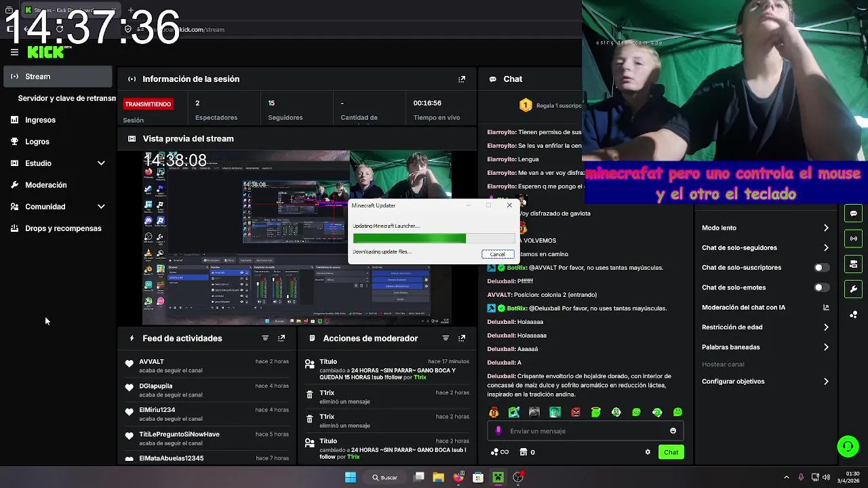The width and height of the screenshot is (868, 488).
Task: Open Restricción de edad settings chevron
Action: click(x=826, y=327)
